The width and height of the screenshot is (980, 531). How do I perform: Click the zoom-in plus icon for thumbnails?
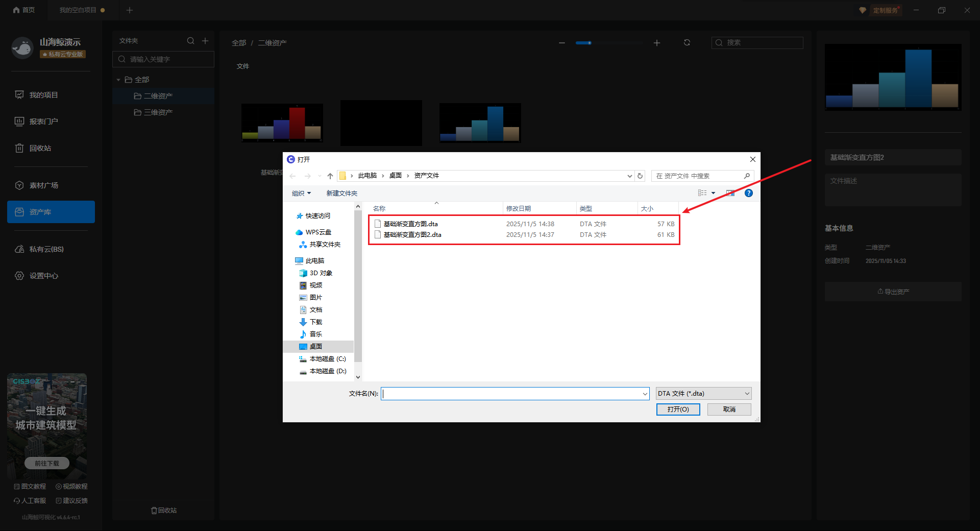click(x=657, y=43)
